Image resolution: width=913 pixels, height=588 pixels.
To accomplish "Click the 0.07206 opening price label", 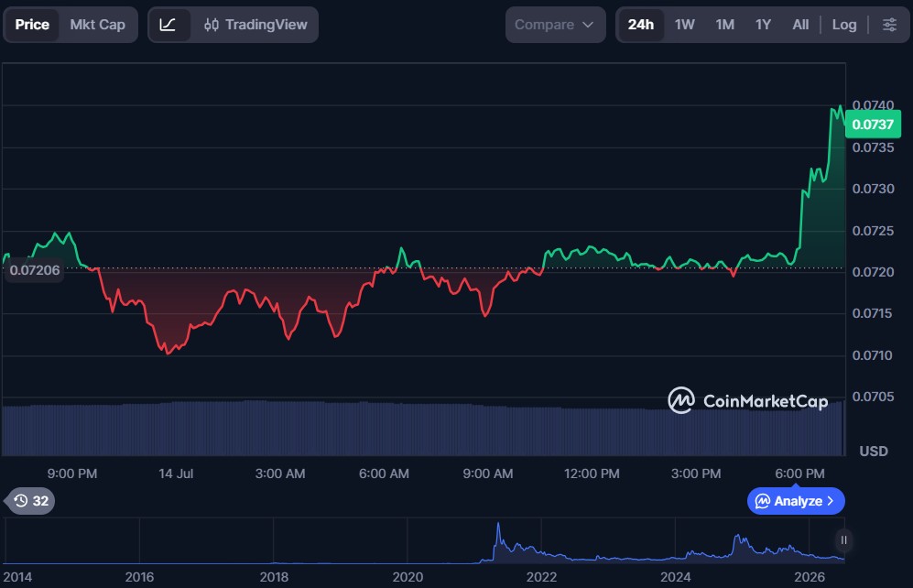I will coord(35,270).
